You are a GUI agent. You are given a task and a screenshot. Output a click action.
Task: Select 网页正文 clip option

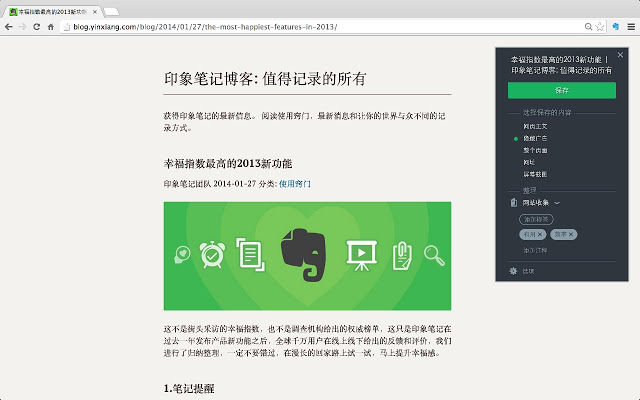click(x=535, y=127)
